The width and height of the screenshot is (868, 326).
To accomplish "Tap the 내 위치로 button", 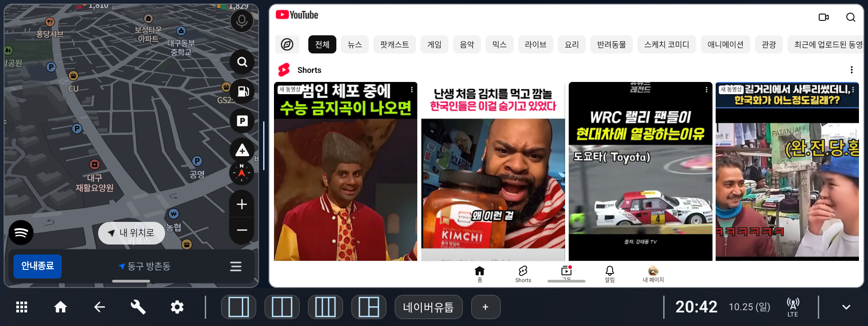I will point(132,233).
